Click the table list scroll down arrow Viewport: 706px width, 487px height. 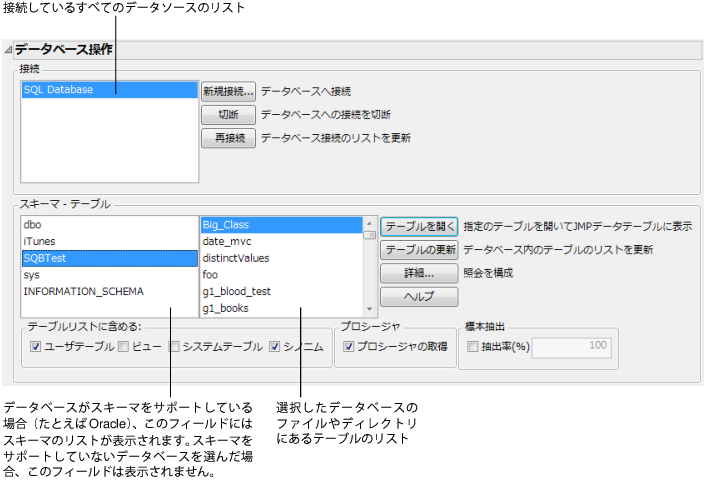point(370,309)
